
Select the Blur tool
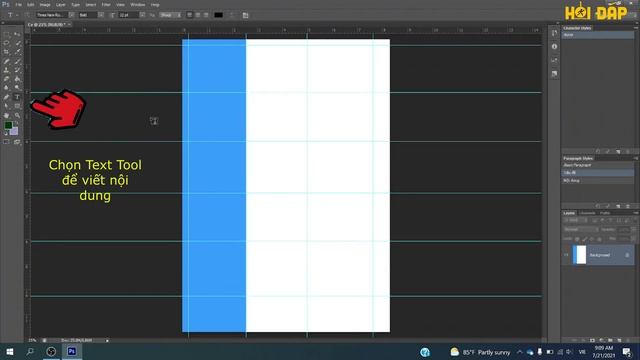point(6,88)
